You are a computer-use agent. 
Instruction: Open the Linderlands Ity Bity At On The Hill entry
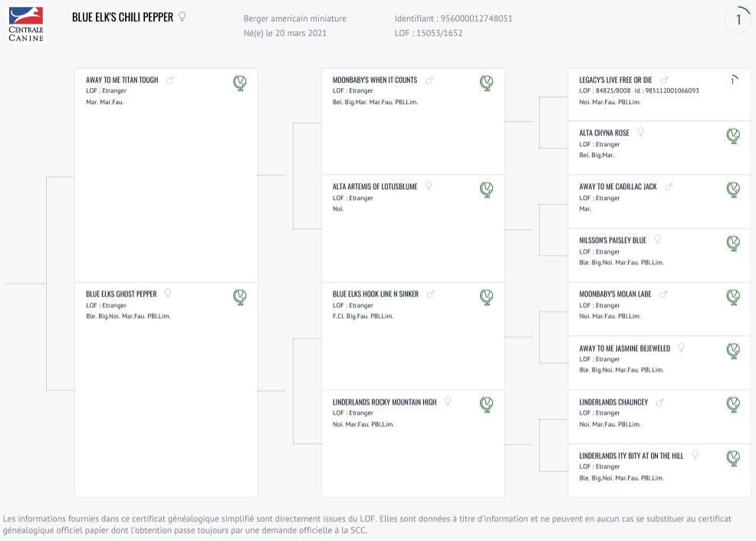tap(631, 456)
